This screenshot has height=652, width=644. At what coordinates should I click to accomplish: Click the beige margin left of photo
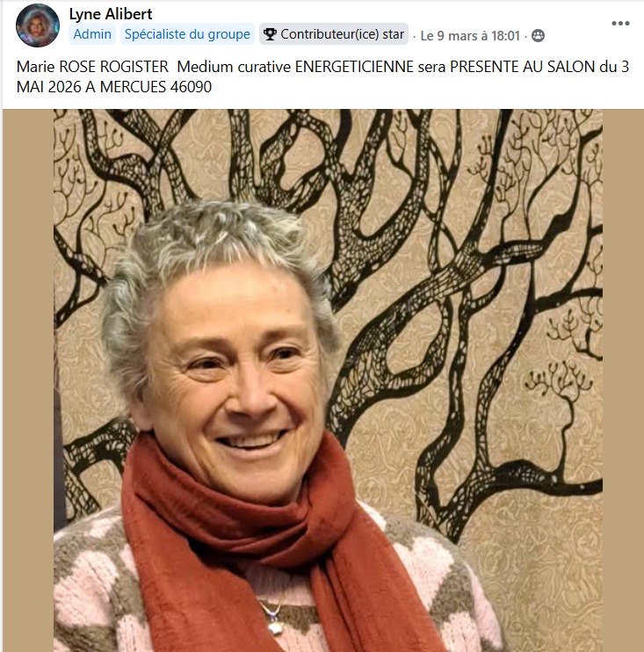[x=28, y=380]
